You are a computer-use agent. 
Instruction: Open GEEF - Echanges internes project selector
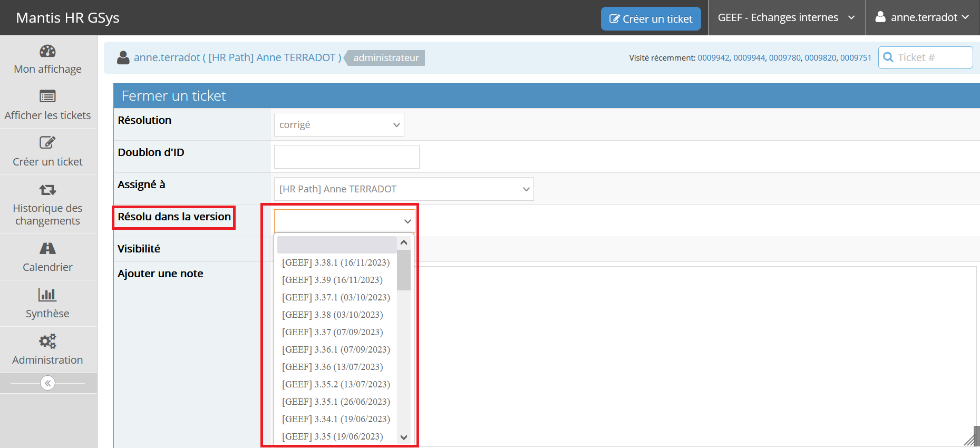pos(786,18)
